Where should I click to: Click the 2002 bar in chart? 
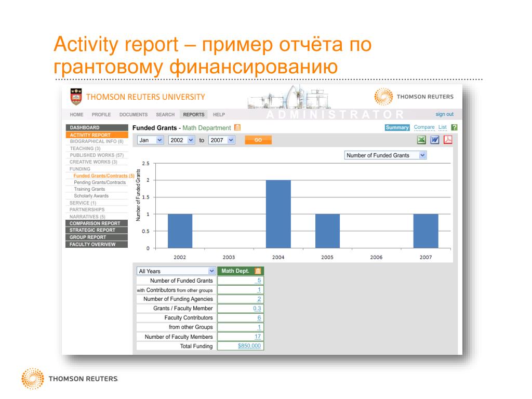point(180,231)
